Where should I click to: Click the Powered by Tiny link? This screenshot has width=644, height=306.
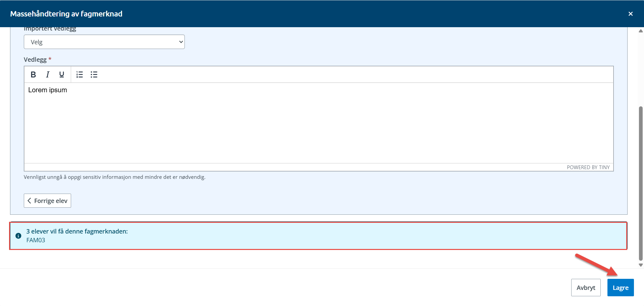tap(588, 167)
